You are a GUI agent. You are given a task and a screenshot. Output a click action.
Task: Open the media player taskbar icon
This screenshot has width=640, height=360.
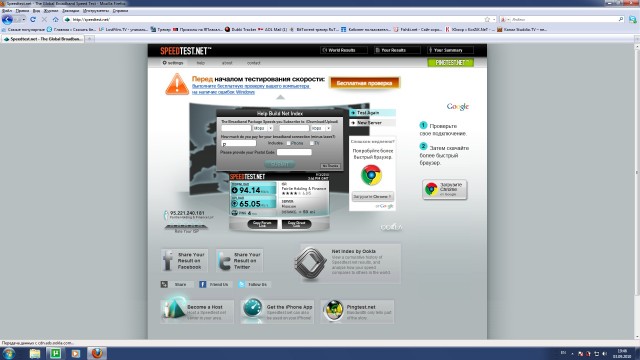coord(76,353)
